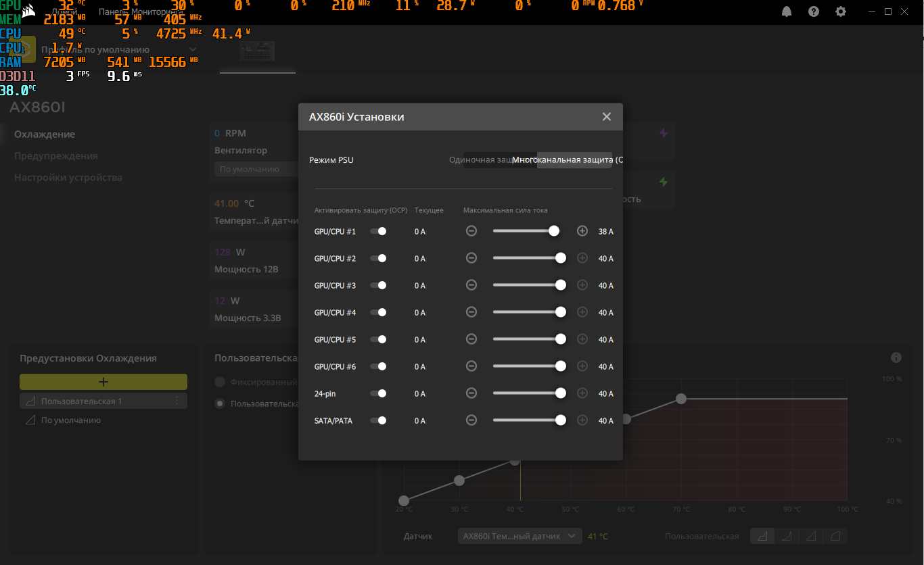Open the iCUE notifications bell
Image resolution: width=924 pixels, height=565 pixels.
pos(787,11)
